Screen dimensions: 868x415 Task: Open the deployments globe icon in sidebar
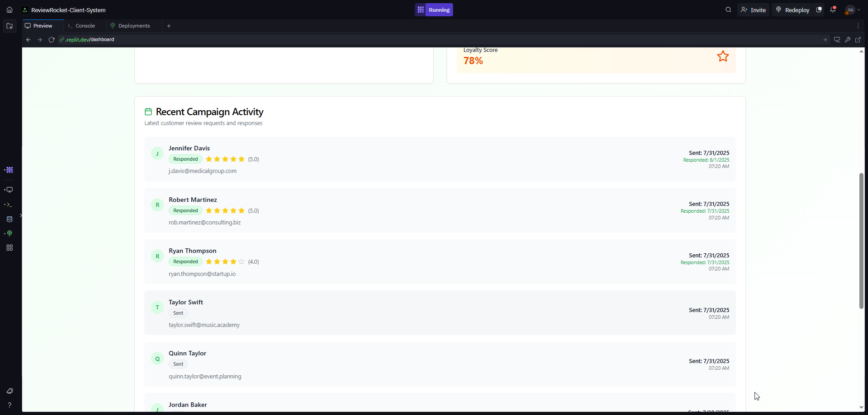tap(9, 234)
